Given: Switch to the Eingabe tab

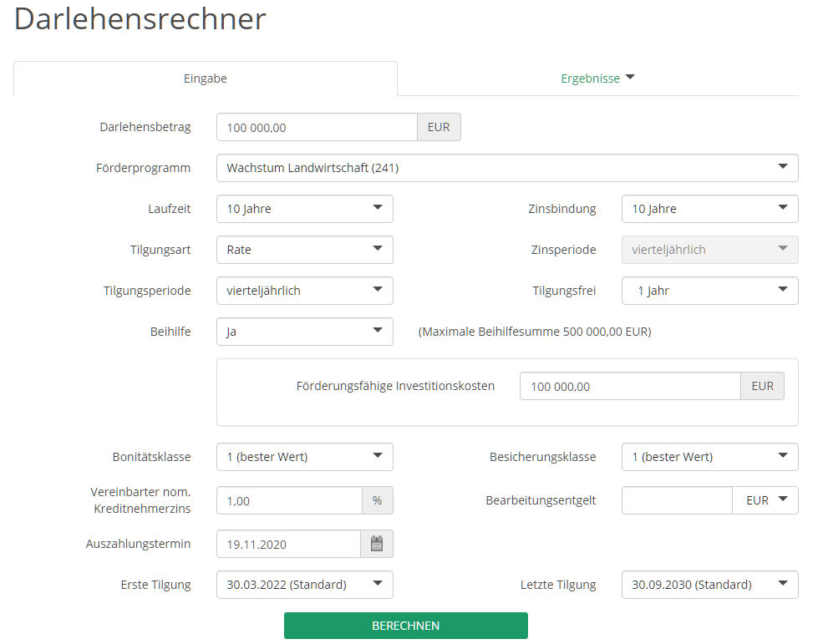Looking at the screenshot, I should click(x=206, y=79).
